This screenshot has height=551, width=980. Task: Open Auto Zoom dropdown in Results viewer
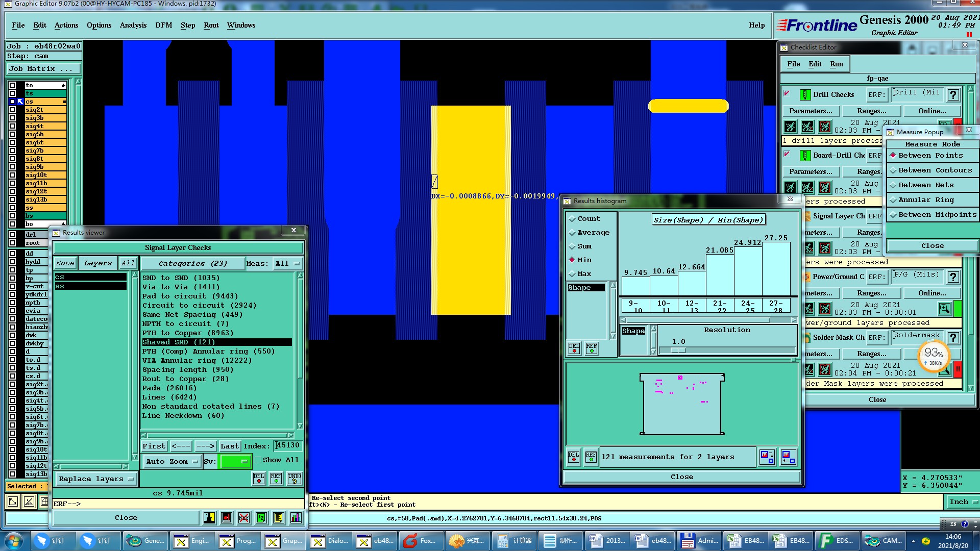click(171, 462)
